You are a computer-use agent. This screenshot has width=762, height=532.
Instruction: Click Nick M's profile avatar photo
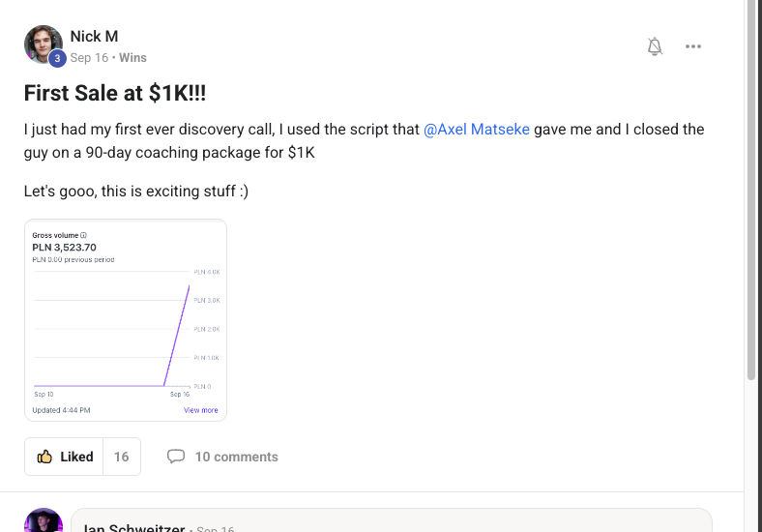tap(42, 44)
